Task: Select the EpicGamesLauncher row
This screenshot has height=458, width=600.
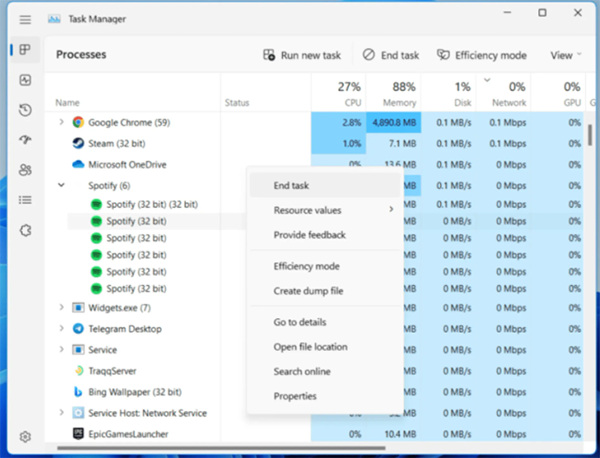Action: [314, 434]
